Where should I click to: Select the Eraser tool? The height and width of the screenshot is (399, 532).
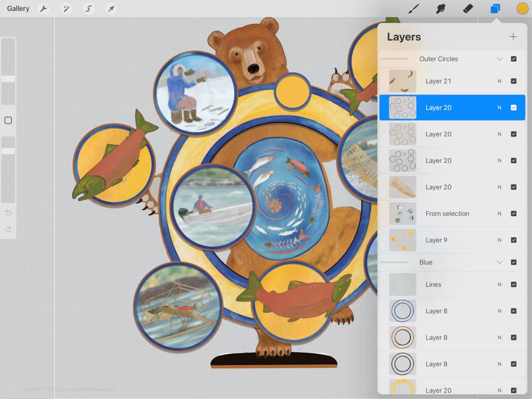[x=468, y=9]
